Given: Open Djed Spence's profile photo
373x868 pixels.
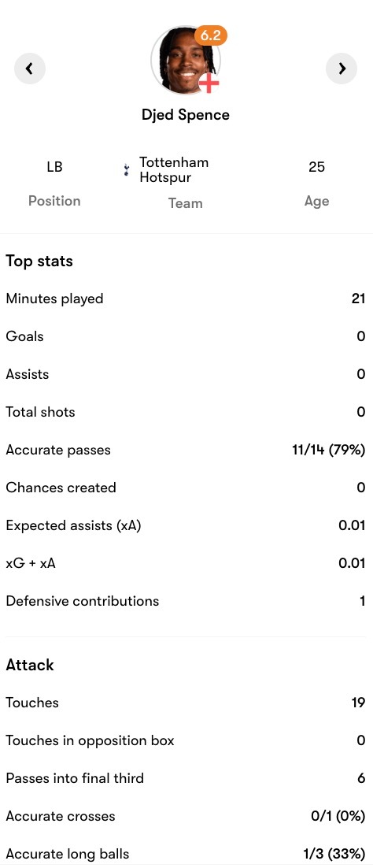Looking at the screenshot, I should 185,61.
